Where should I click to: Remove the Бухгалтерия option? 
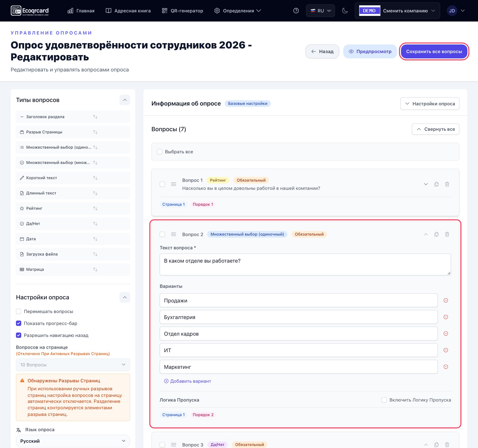point(445,317)
